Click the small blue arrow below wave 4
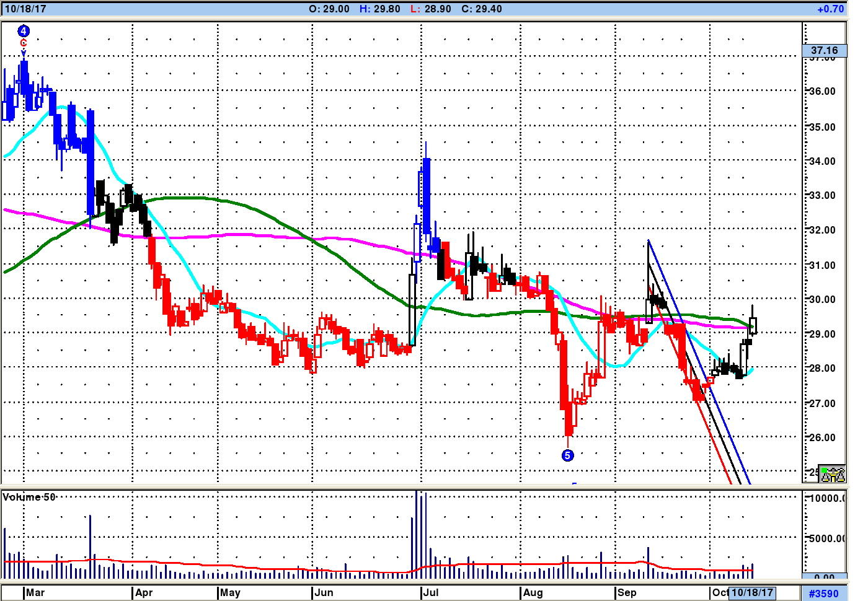868x601 pixels. pos(24,53)
